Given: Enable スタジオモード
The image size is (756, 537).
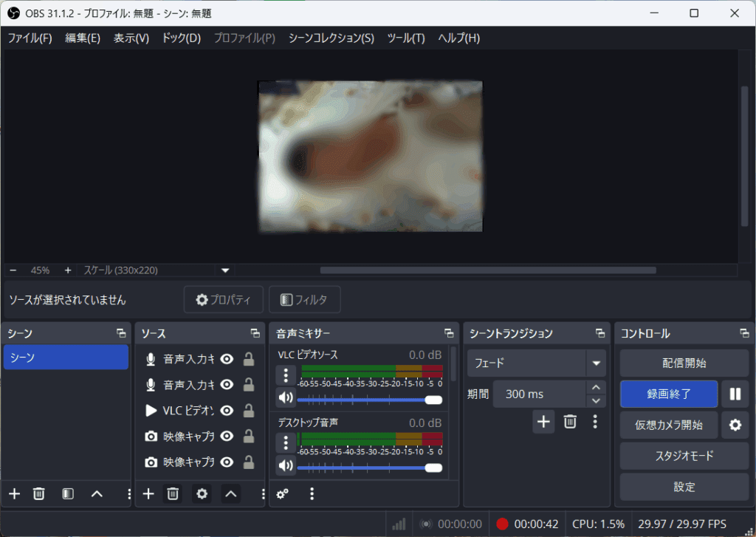Looking at the screenshot, I should [x=684, y=456].
